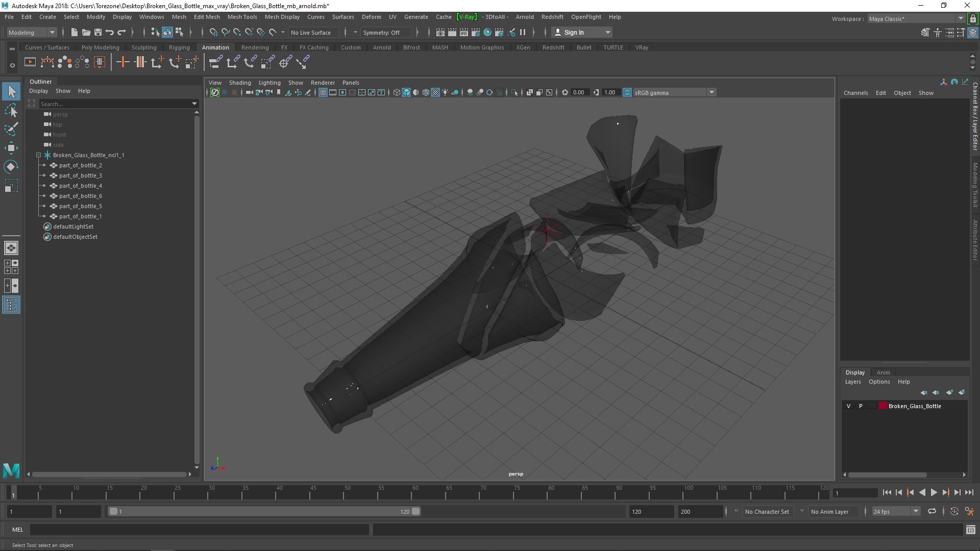Click the Rendering tab in module bar
Screen dimensions: 980x551
(x=254, y=47)
